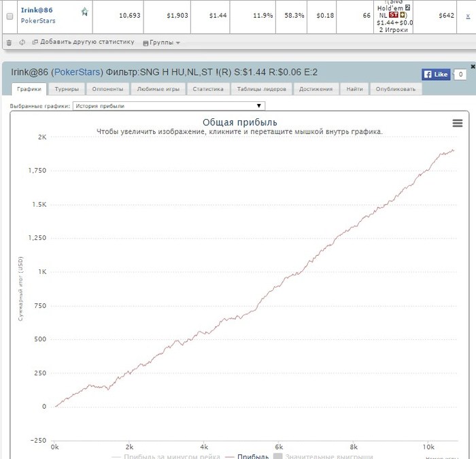Click the ST badge icon in filter cell
This screenshot has height=459, width=476.
pos(394,14)
